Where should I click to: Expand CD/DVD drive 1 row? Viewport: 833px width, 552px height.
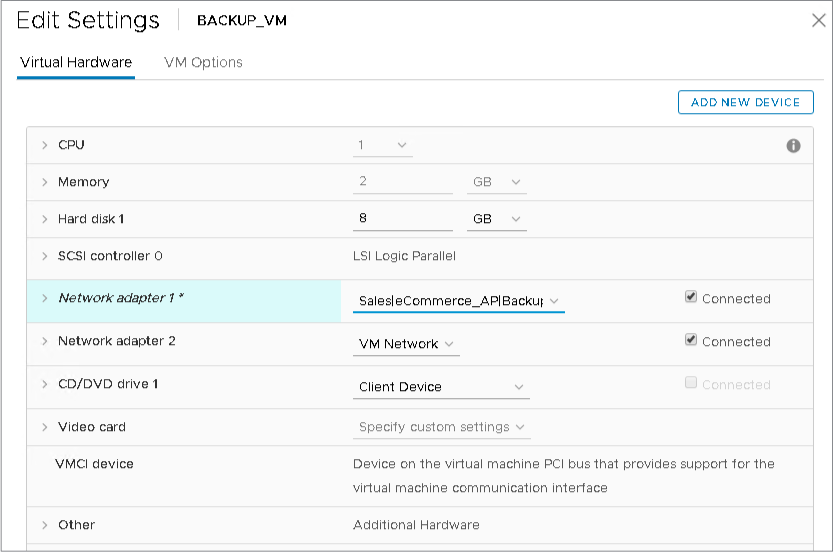click(45, 385)
